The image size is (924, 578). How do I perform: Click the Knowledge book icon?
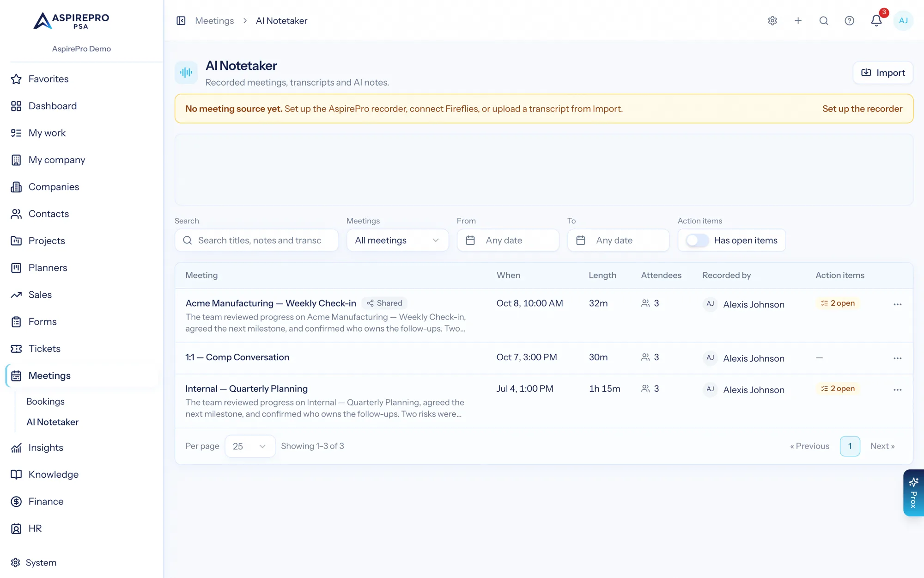16,474
